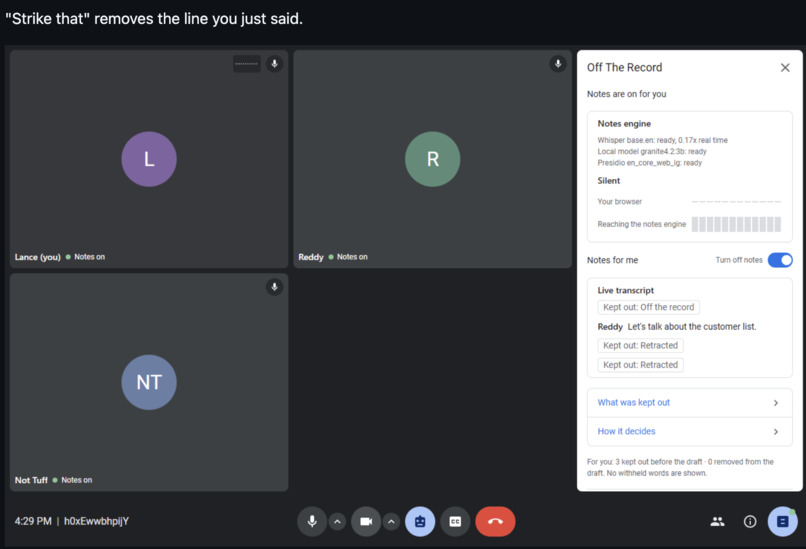
Task: Open the notes panel icon at bottom right
Action: [782, 521]
